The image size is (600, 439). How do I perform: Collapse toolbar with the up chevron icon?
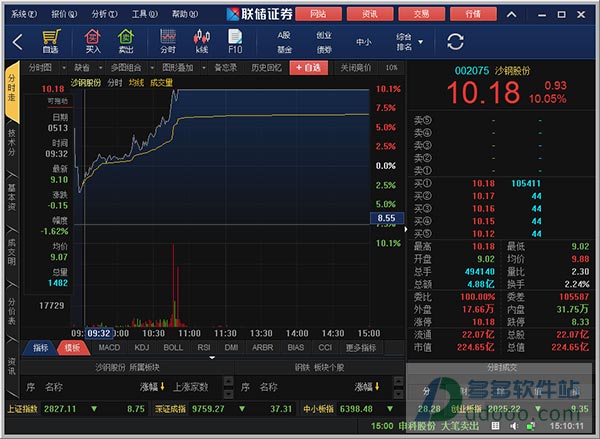coord(512,15)
